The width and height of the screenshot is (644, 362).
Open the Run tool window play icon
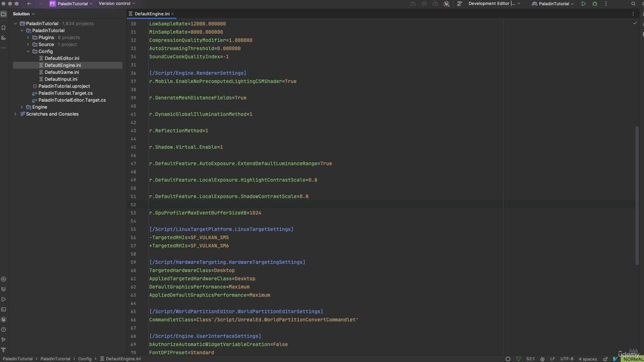[x=4, y=299]
